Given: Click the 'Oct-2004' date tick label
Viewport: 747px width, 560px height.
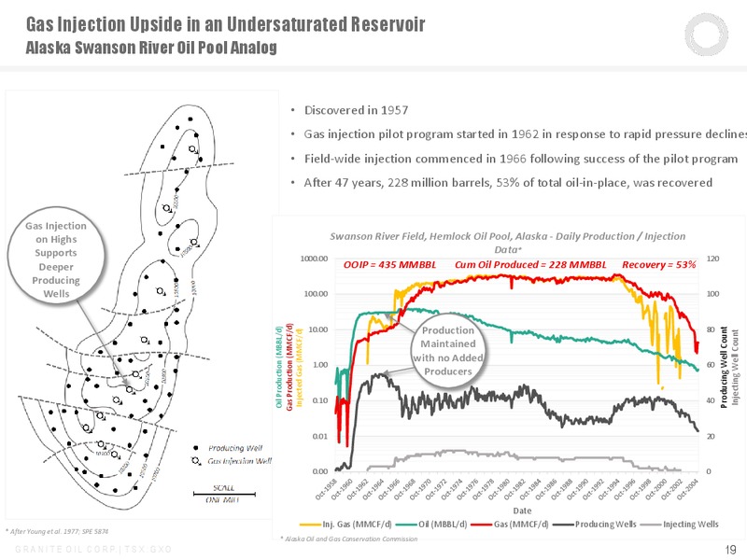Looking at the screenshot, I should pos(687,490).
